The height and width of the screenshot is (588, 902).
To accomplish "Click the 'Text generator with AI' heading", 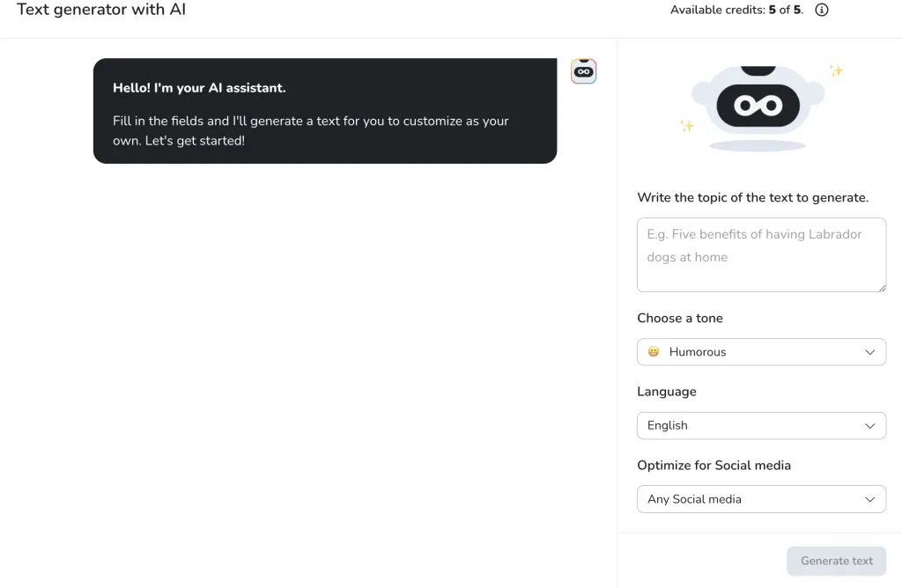I will 101,11.
